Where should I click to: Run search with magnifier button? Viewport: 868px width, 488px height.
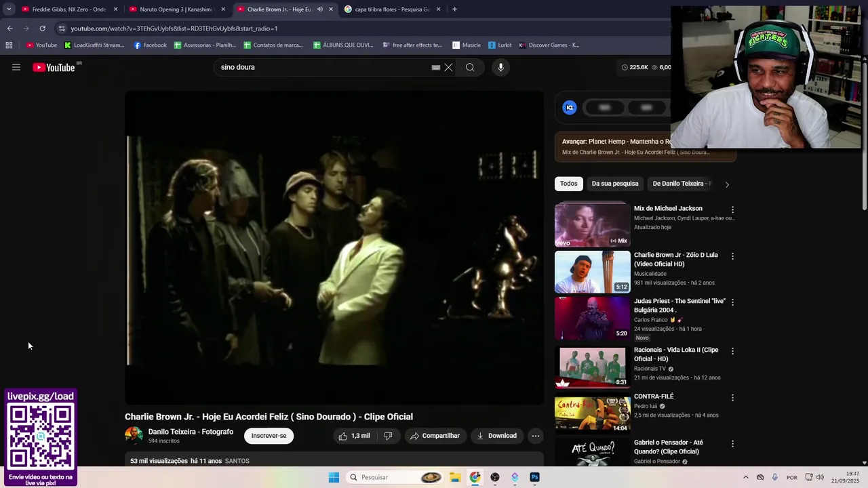[x=470, y=67]
